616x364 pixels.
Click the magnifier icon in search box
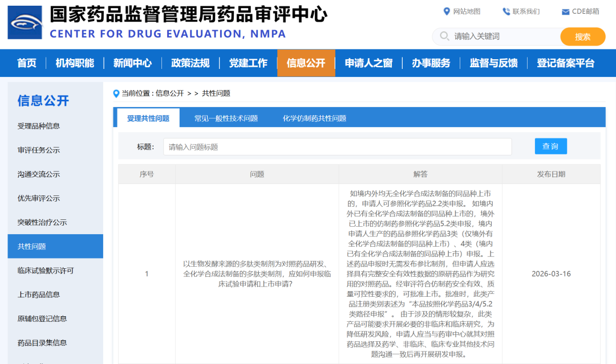[444, 36]
